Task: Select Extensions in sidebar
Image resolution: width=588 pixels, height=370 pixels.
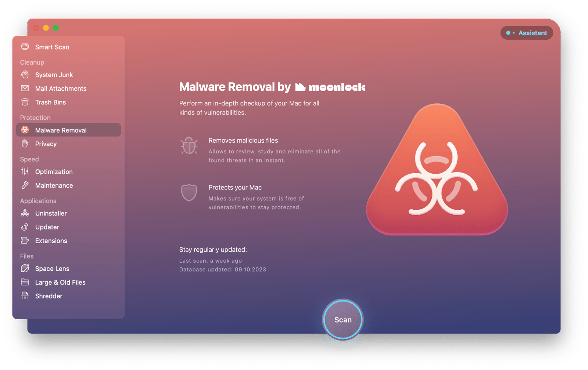Action: [x=68, y=241]
